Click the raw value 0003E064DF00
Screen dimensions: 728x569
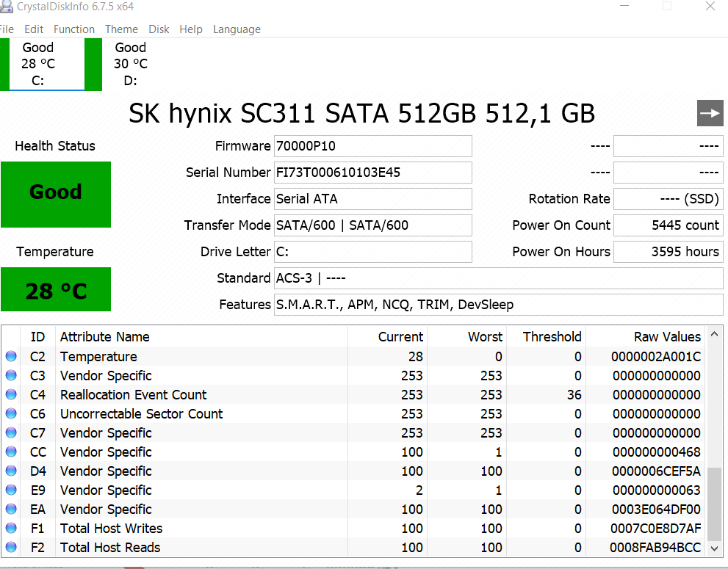coord(656,509)
